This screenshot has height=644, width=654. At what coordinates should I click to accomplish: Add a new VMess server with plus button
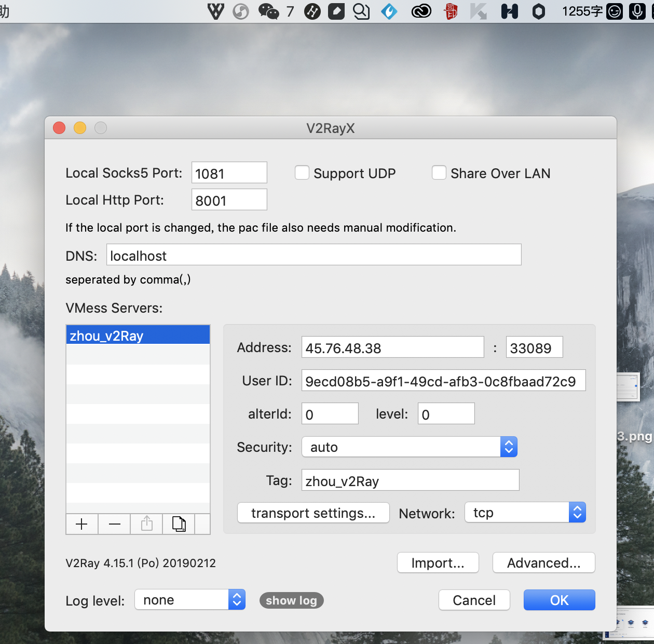tap(81, 524)
